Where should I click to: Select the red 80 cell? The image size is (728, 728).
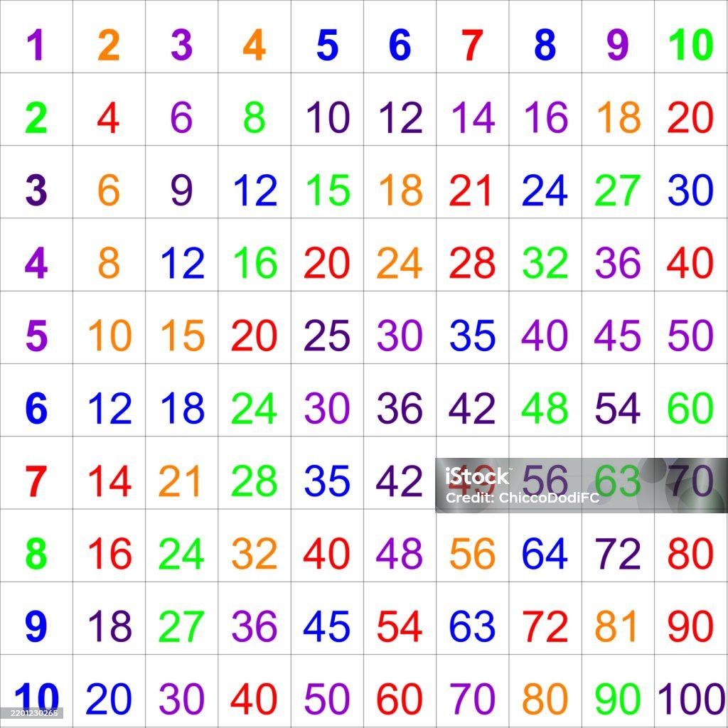click(x=690, y=553)
